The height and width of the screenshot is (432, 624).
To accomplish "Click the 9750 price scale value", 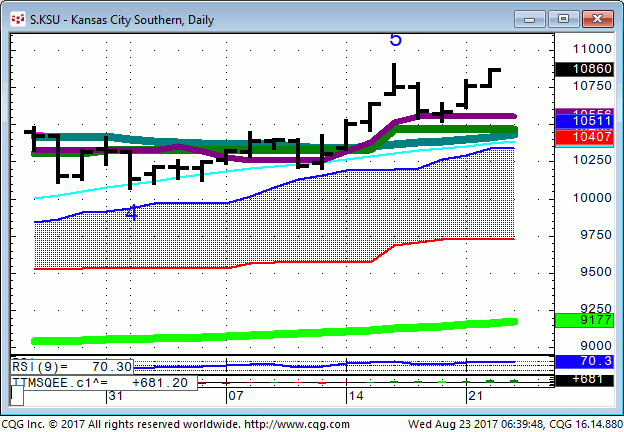I will click(x=595, y=235).
